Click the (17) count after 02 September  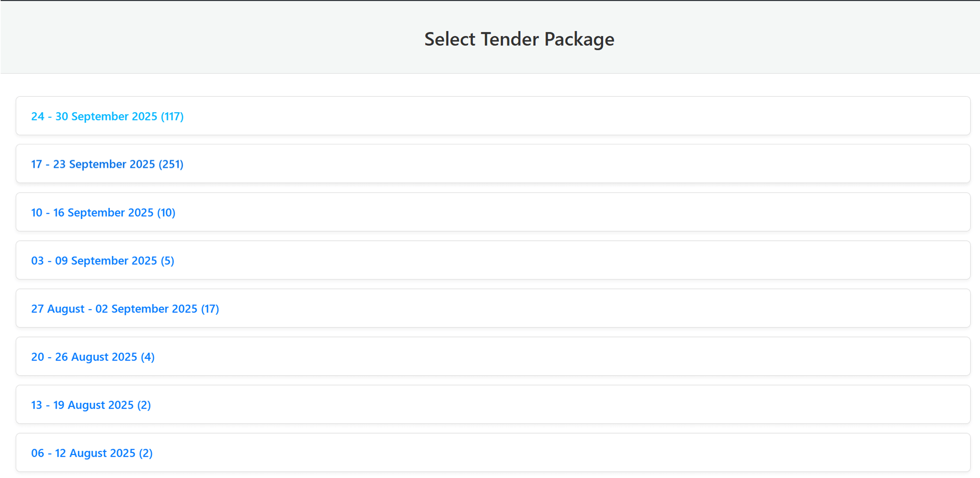(210, 309)
